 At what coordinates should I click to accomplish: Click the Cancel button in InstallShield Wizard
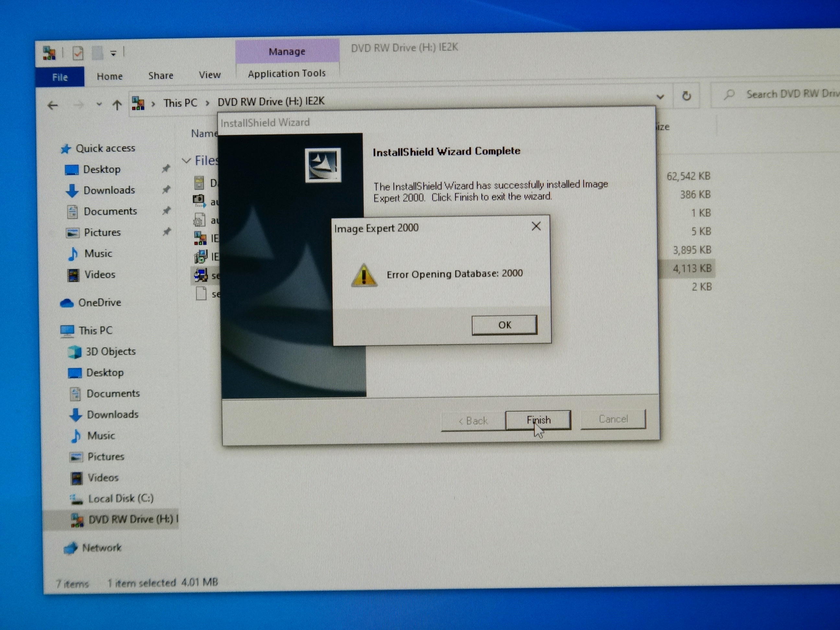(613, 419)
